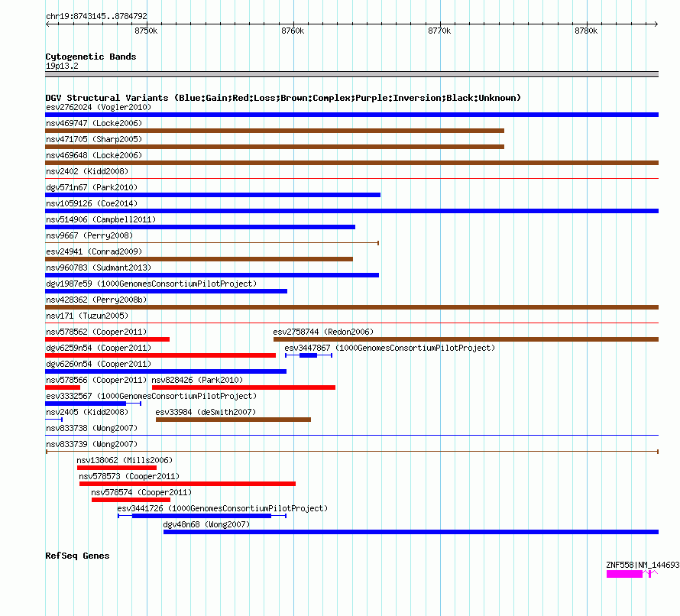680x616 pixels.
Task: Click the nsv469648 (Locke2006) label
Action: click(x=94, y=155)
